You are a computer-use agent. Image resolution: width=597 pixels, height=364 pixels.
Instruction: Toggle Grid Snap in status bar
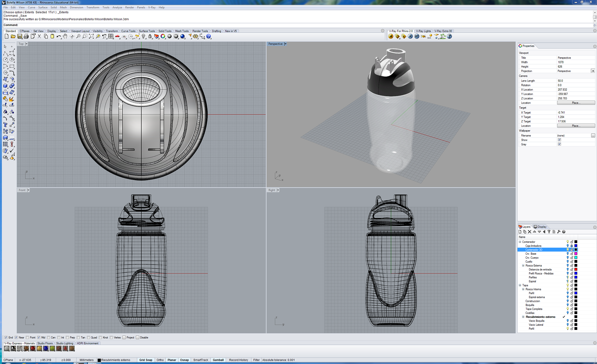pyautogui.click(x=146, y=360)
